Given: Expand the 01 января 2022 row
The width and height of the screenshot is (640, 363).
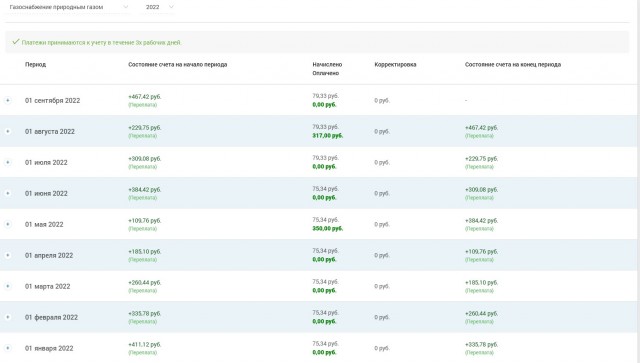Looking at the screenshot, I should coord(8,348).
